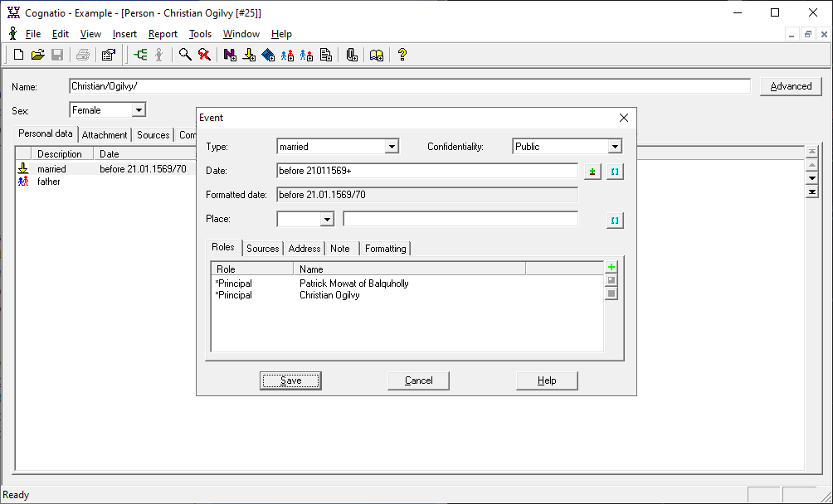Open the Attachment tab in Person window
This screenshot has height=504, width=833.
105,135
